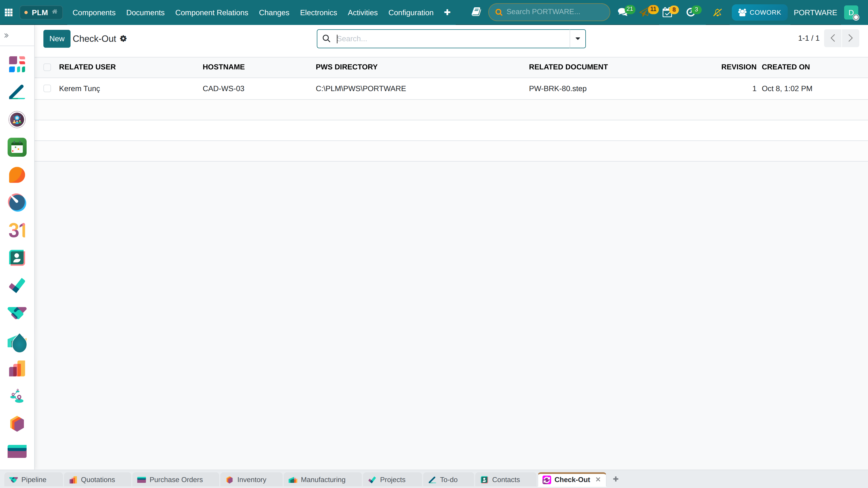Open the Contacts app icon in sidebar

point(17,258)
